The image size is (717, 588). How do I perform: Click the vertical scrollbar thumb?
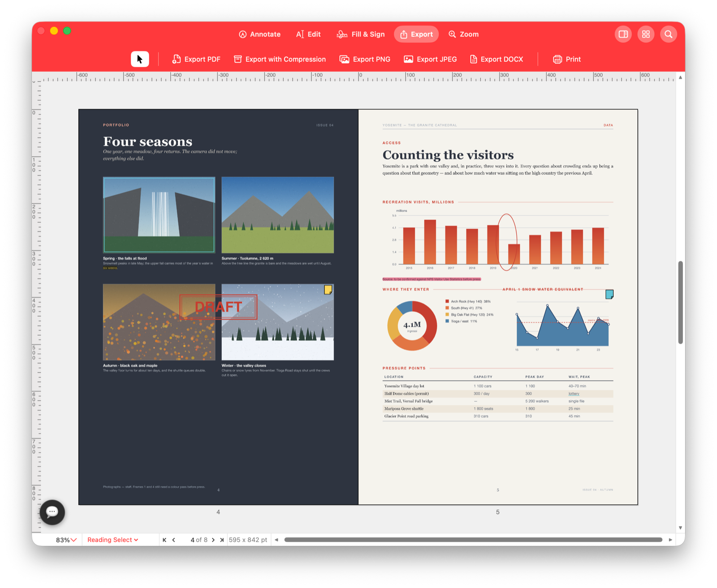point(680,302)
